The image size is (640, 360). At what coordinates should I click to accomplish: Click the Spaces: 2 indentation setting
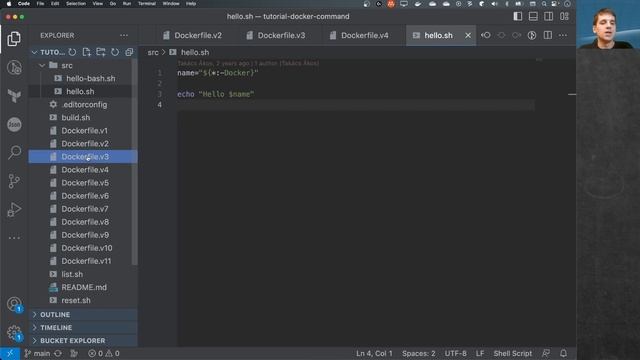(419, 353)
